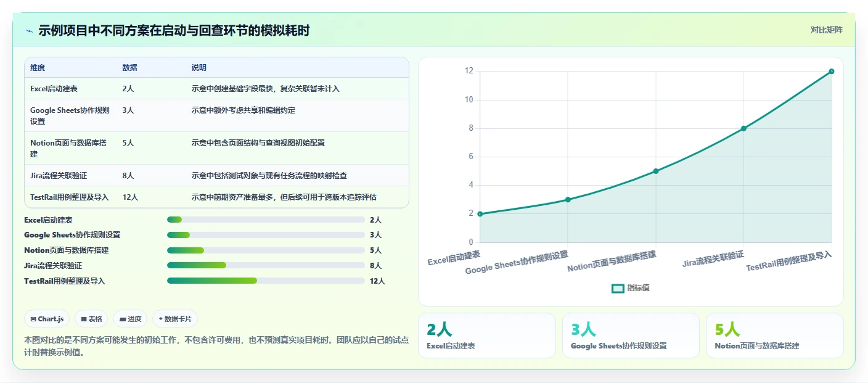The image size is (868, 383).
Task: Click the y-axis label 12
Action: [469, 72]
